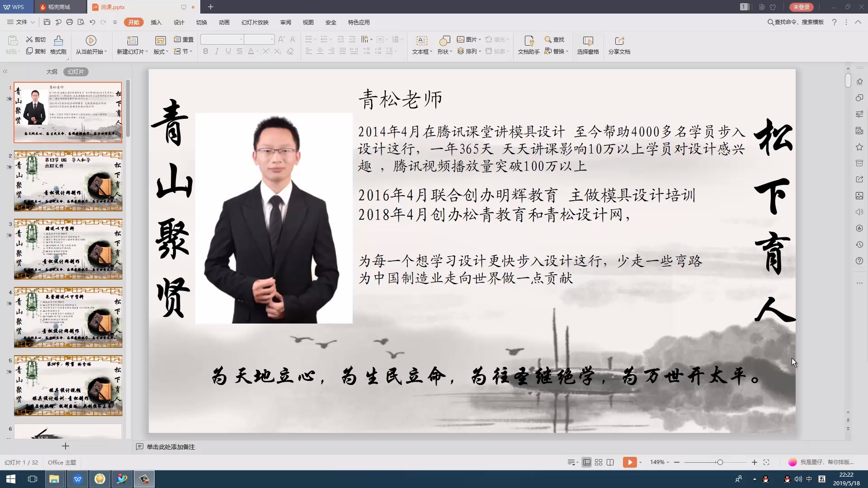Image resolution: width=868 pixels, height=488 pixels.
Task: Click the 分享文档 share document icon
Action: pos(619,45)
